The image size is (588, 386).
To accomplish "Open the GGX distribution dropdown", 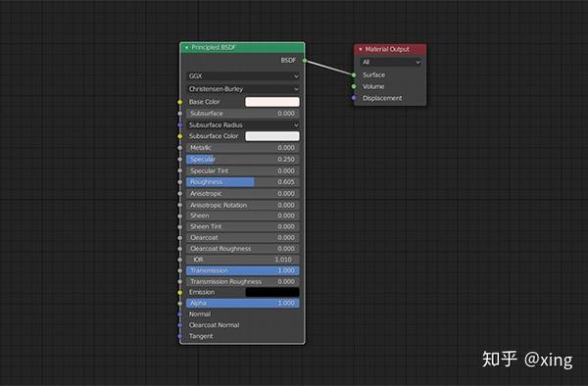I will [x=243, y=76].
